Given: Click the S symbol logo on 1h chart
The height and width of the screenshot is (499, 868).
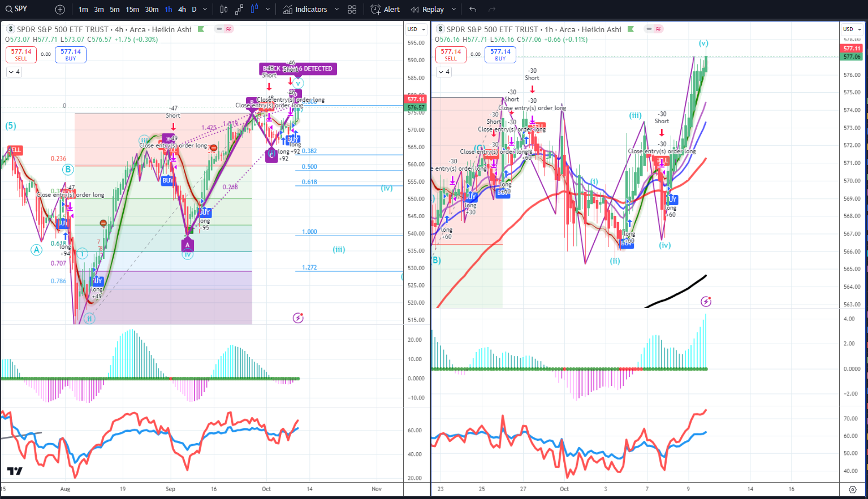Looking at the screenshot, I should (440, 29).
